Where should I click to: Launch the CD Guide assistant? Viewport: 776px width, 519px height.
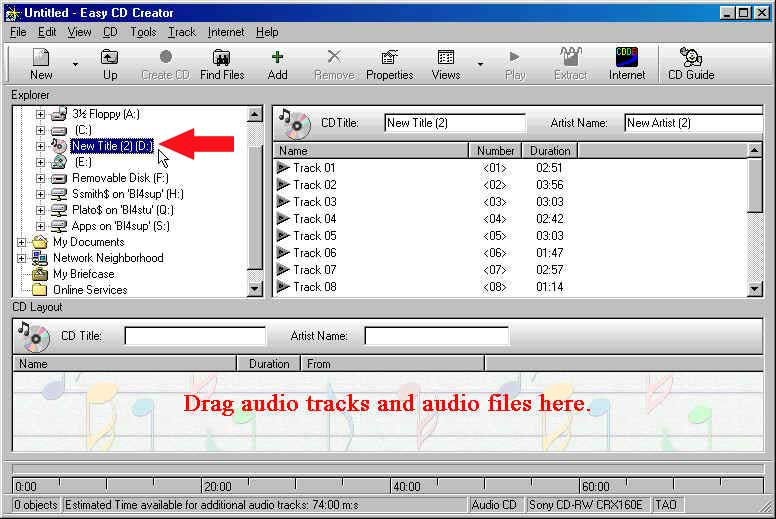[x=691, y=64]
